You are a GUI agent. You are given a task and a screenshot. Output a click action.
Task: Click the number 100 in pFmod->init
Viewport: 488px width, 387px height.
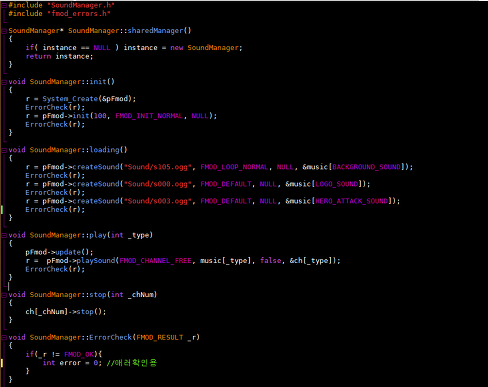click(100, 116)
